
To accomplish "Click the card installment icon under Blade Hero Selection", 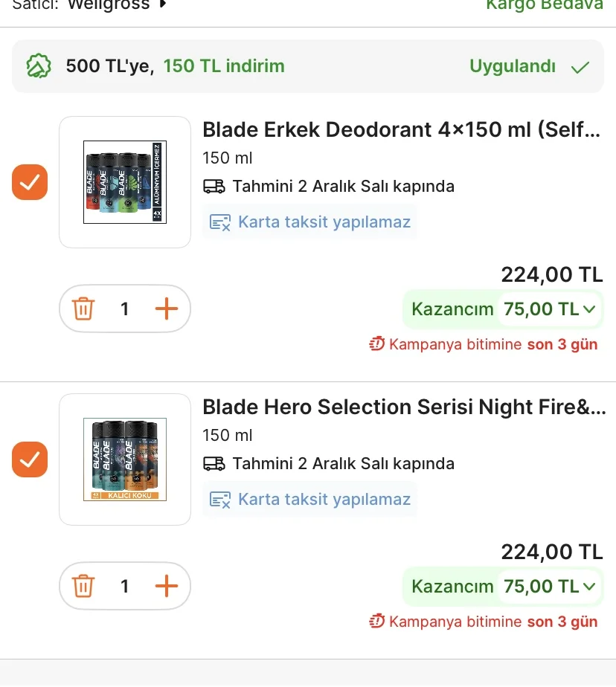I will (220, 500).
